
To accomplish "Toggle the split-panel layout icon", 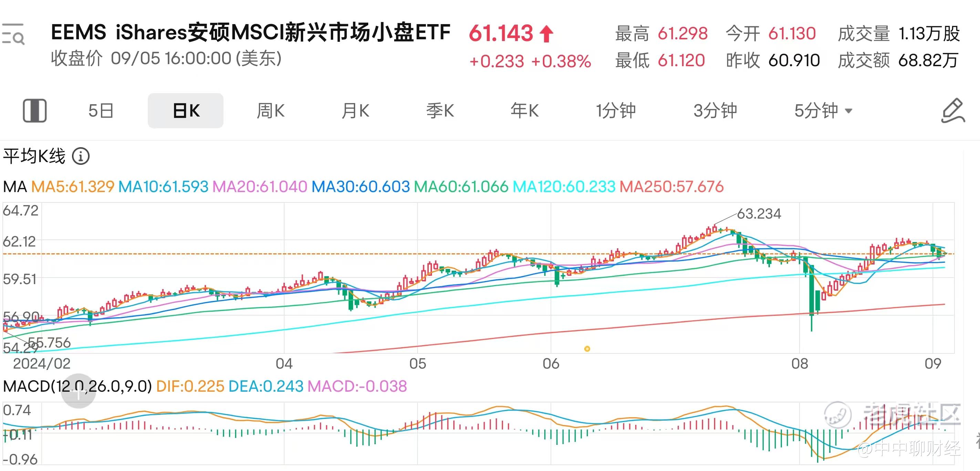I will click(35, 111).
